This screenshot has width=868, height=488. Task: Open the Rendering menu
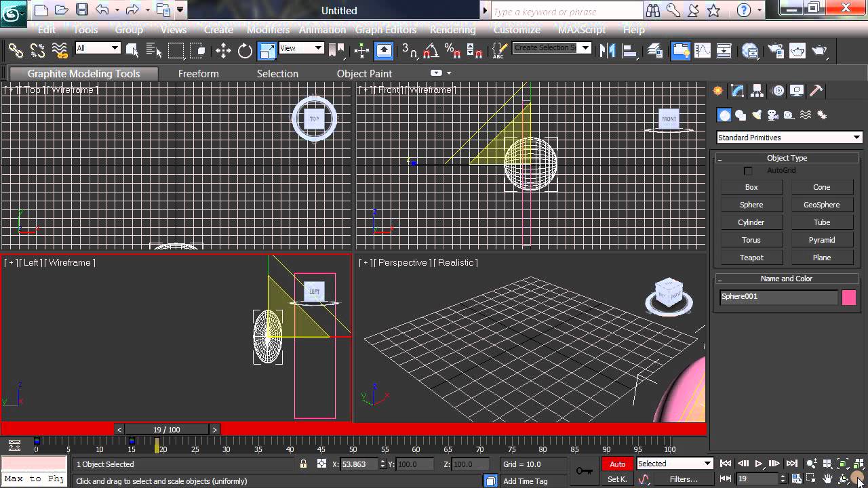[452, 30]
